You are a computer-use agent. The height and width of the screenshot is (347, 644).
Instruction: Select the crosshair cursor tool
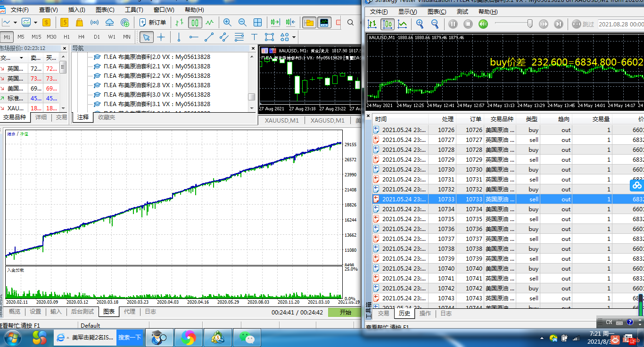pyautogui.click(x=161, y=37)
